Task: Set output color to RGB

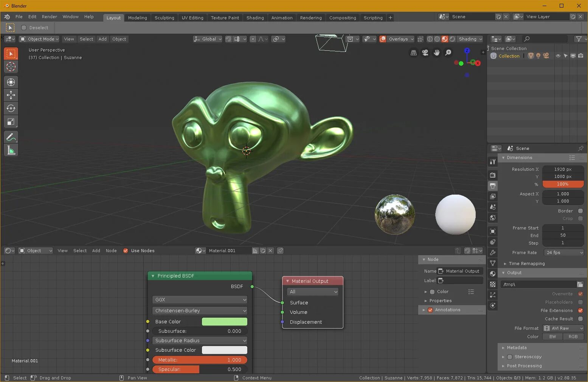Action: (x=573, y=337)
